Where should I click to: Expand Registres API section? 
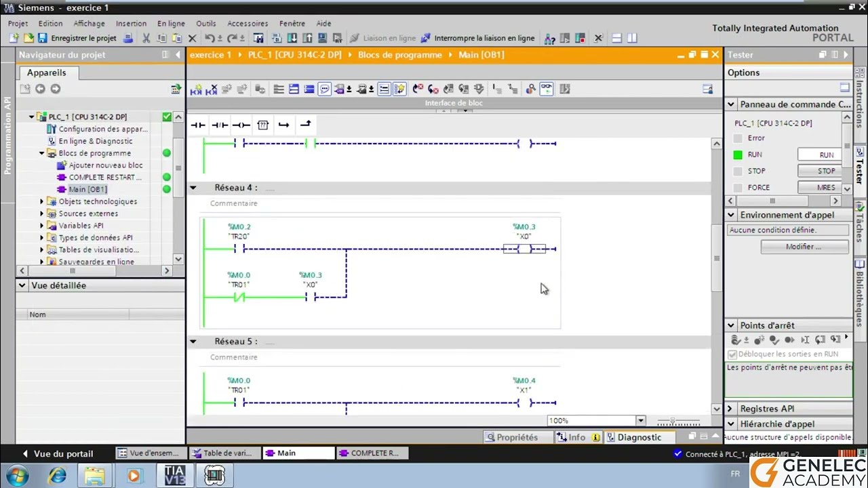[x=731, y=409]
